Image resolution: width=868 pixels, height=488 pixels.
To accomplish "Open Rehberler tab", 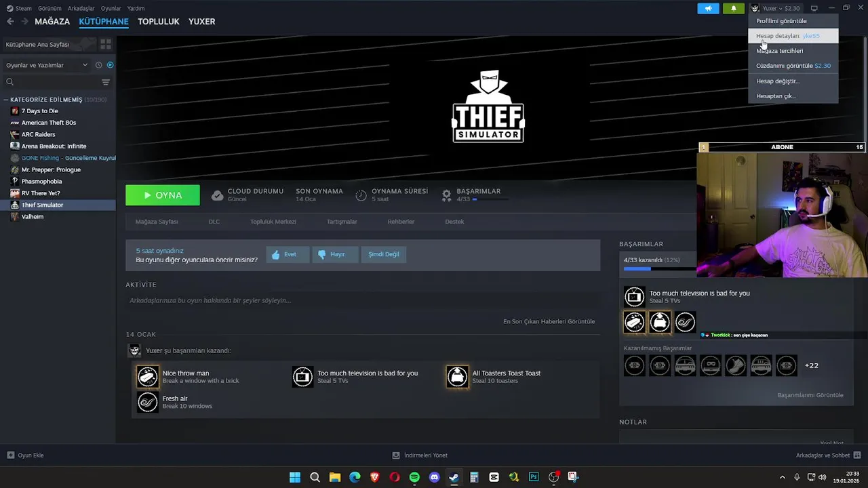I will point(401,222).
